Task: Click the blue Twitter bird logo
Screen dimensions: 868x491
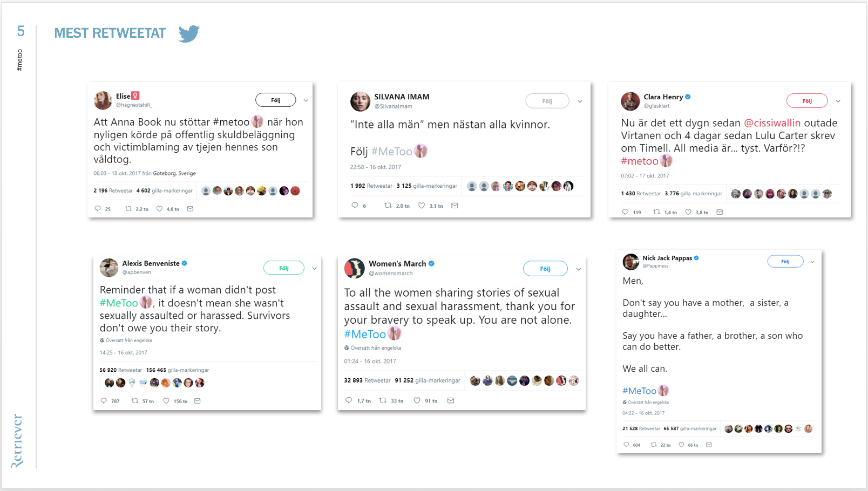Action: point(189,33)
